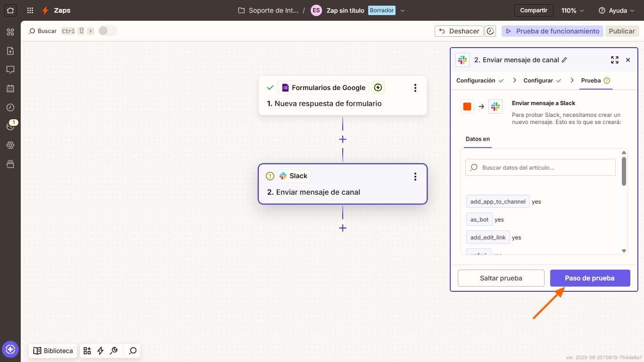The width and height of the screenshot is (644, 362).
Task: Click the refresh icon beside Deshacer
Action: (x=490, y=31)
